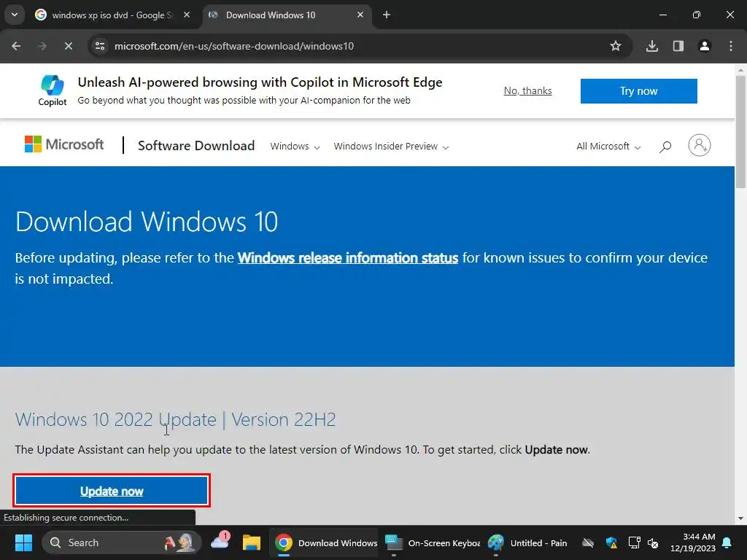Click the taskbar Search box

pos(122,542)
